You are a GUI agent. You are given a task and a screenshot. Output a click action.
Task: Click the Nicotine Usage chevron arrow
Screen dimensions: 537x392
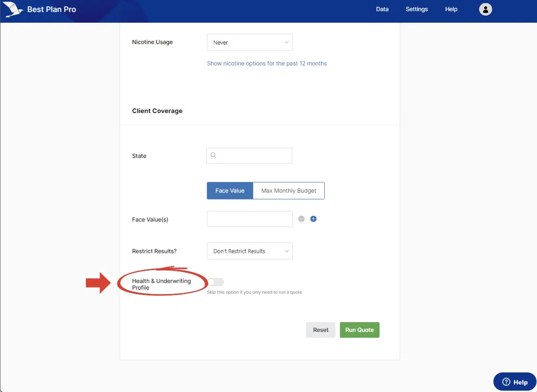tap(287, 42)
